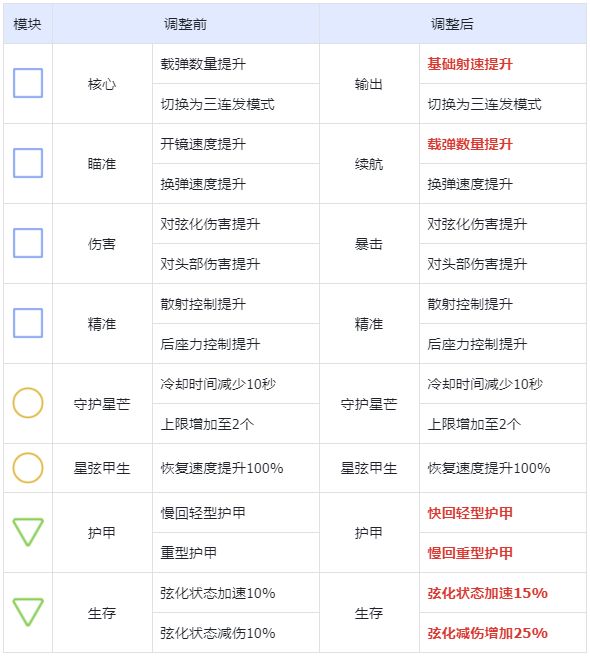590x656 pixels.
Task: Click red text 弦化状态加速15%
Action: point(487,593)
